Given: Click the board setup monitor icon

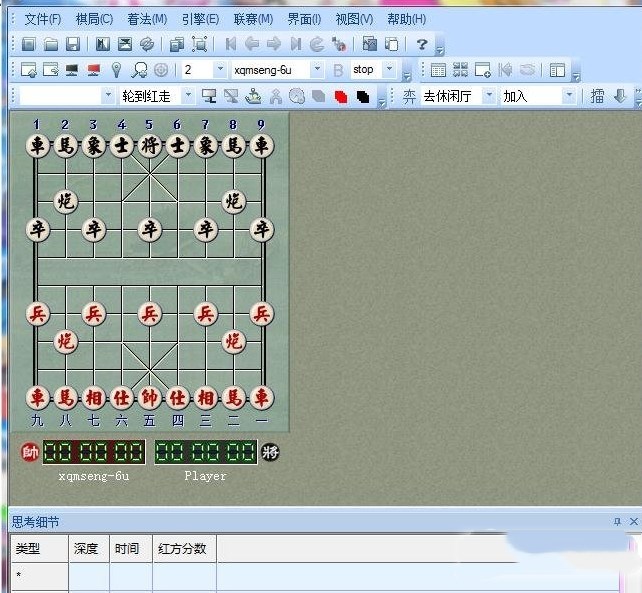Looking at the screenshot, I should pos(209,96).
